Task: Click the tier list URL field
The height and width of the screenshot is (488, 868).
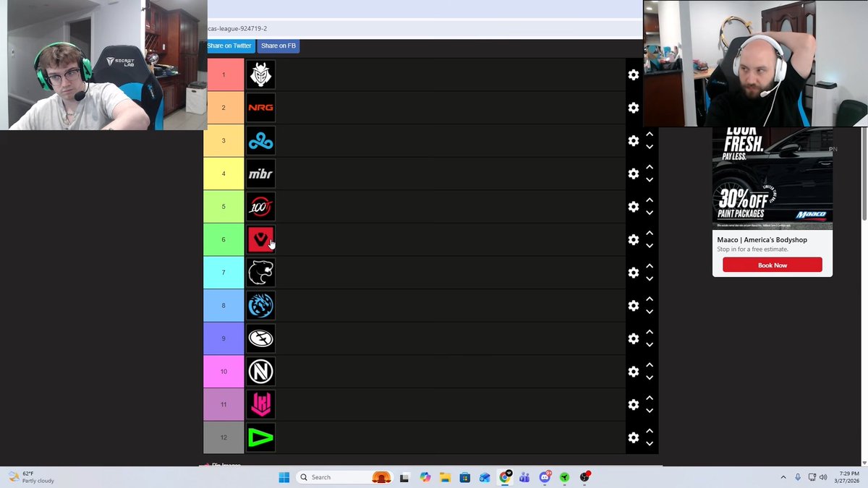Action: point(425,29)
